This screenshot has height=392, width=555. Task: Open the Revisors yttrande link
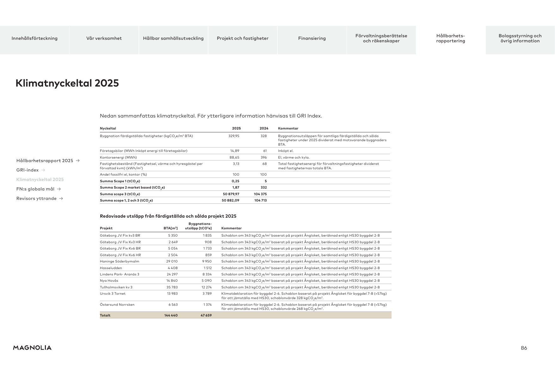36,198
